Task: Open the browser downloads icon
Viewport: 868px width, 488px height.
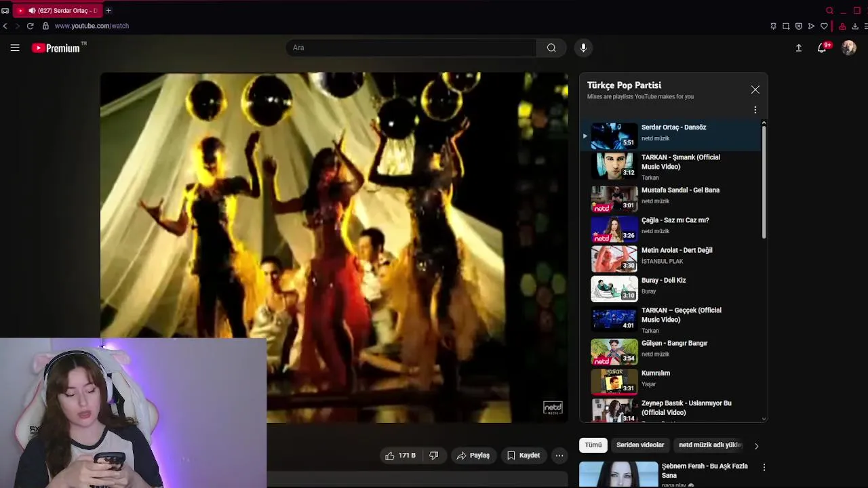Action: (x=855, y=26)
